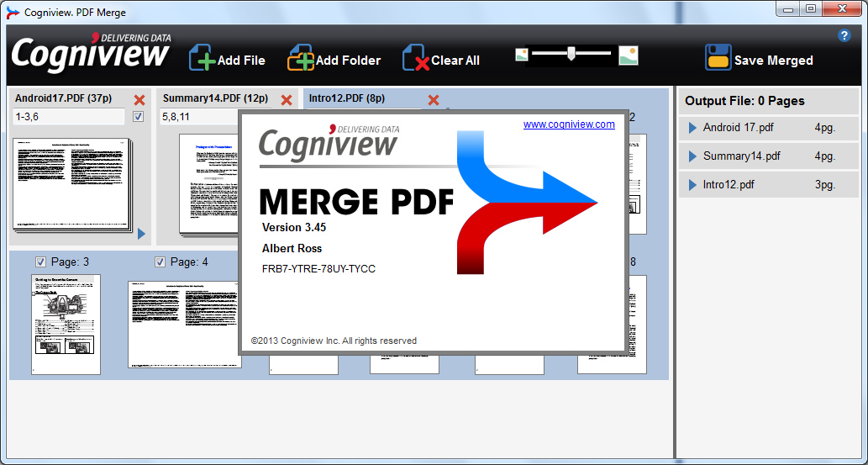Click the Intro12.PDF (8p) title
This screenshot has height=465, width=868.
point(347,98)
